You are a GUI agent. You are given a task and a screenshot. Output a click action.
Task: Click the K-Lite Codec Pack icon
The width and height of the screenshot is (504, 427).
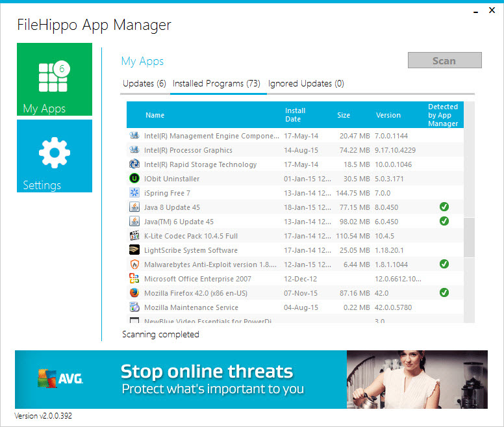(x=134, y=235)
